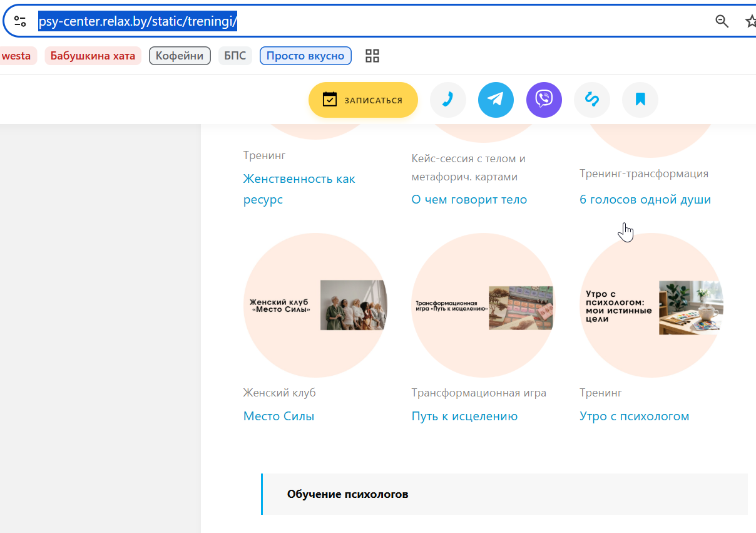Open the 6 голосов одной души link
This screenshot has width=756, height=533.
[645, 200]
